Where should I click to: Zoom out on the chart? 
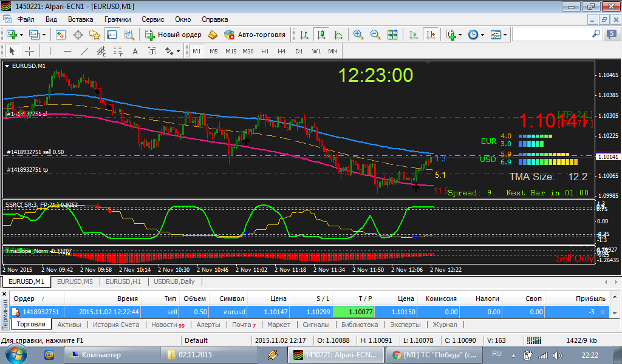click(375, 35)
